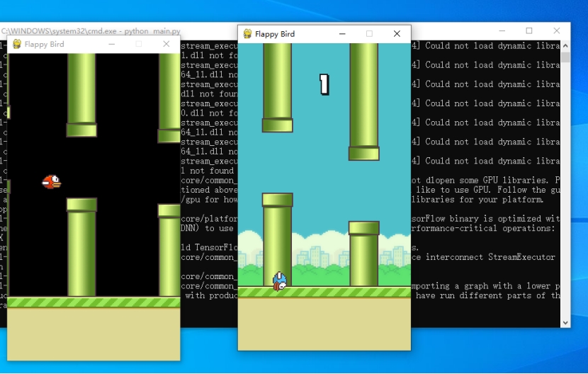Click the lower right pipe in the blue-sky game

363,254
